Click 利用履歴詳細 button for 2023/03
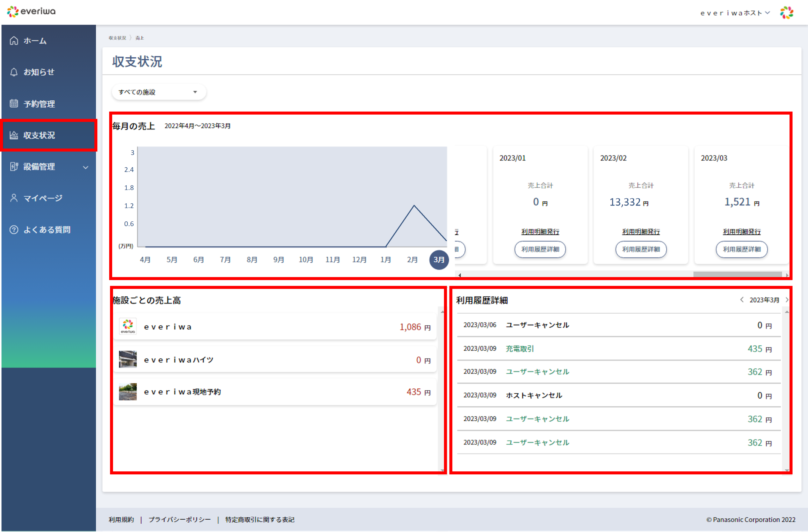This screenshot has height=532, width=808. [741, 249]
